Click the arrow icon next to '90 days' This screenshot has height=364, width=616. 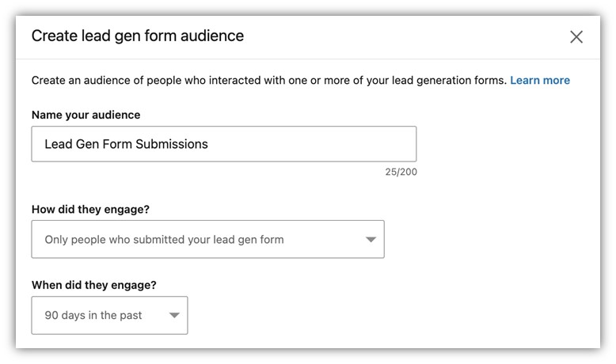pos(174,316)
